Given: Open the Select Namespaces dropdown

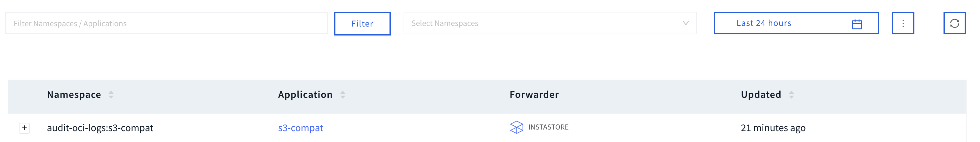Looking at the screenshot, I should [544, 24].
